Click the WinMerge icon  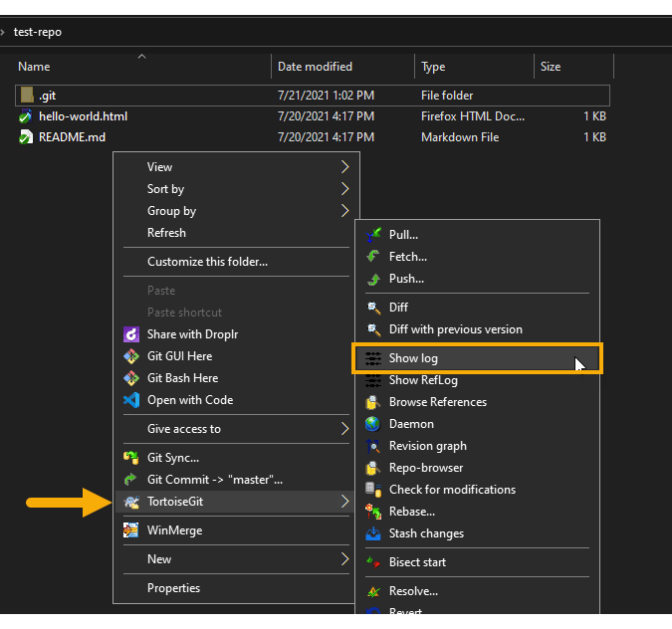click(130, 530)
